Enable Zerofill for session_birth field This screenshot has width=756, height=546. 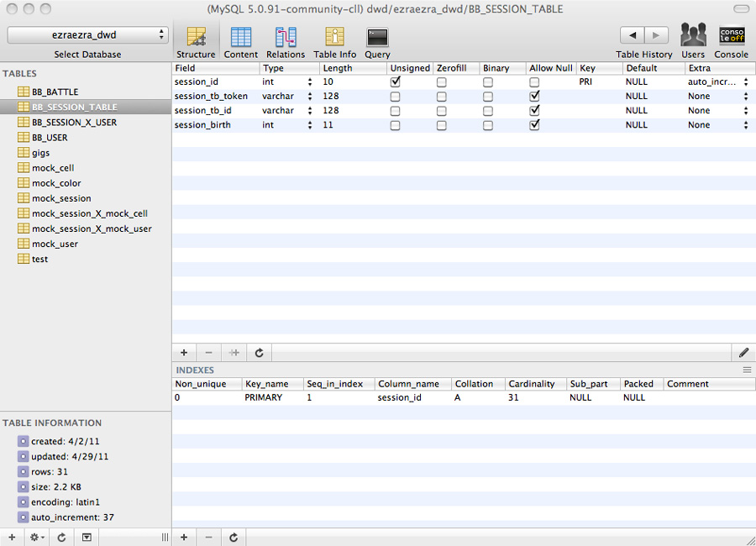tap(441, 125)
